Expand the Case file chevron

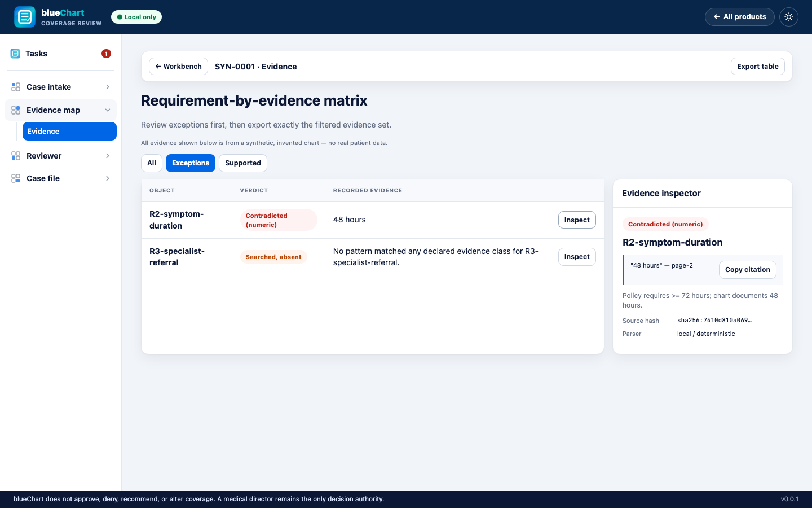click(108, 178)
